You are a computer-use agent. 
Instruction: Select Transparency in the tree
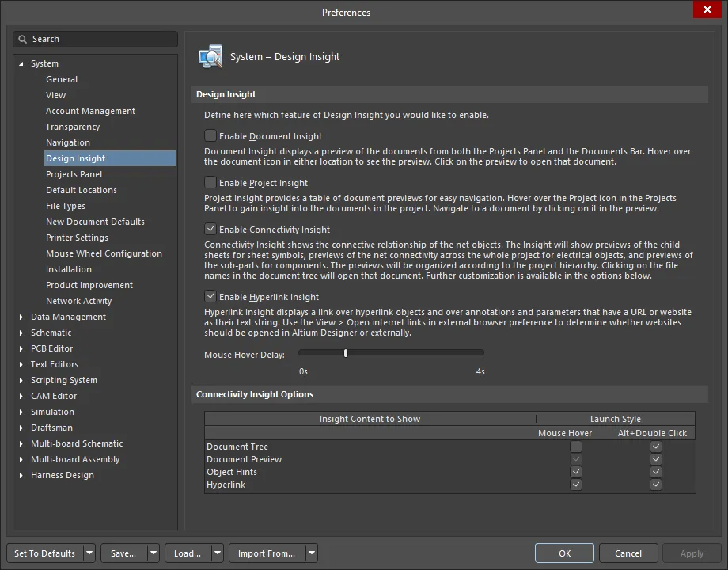pos(73,127)
